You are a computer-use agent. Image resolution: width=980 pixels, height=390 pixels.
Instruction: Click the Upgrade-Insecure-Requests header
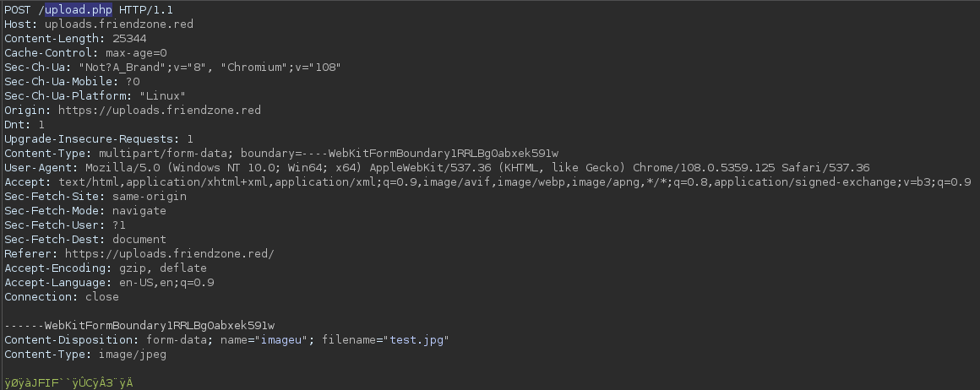pos(99,139)
